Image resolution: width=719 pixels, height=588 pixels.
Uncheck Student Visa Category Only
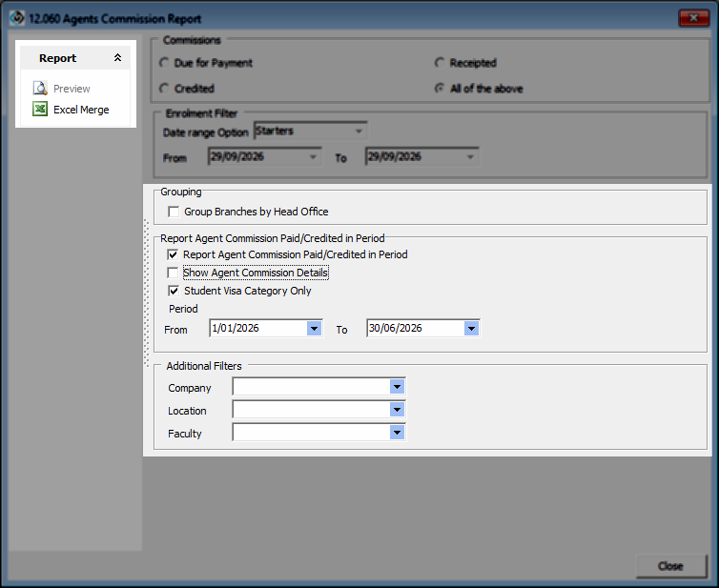click(174, 291)
